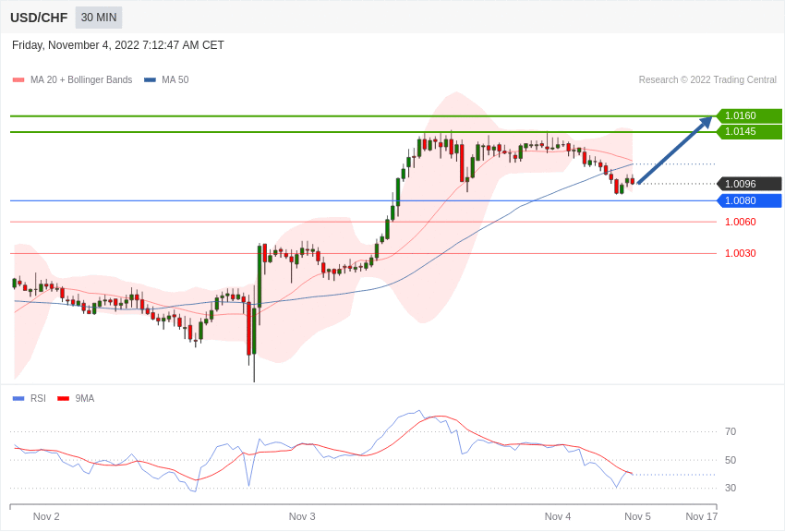This screenshot has height=532, width=785.
Task: Click the Nov 3 date axis label
Action: click(302, 516)
